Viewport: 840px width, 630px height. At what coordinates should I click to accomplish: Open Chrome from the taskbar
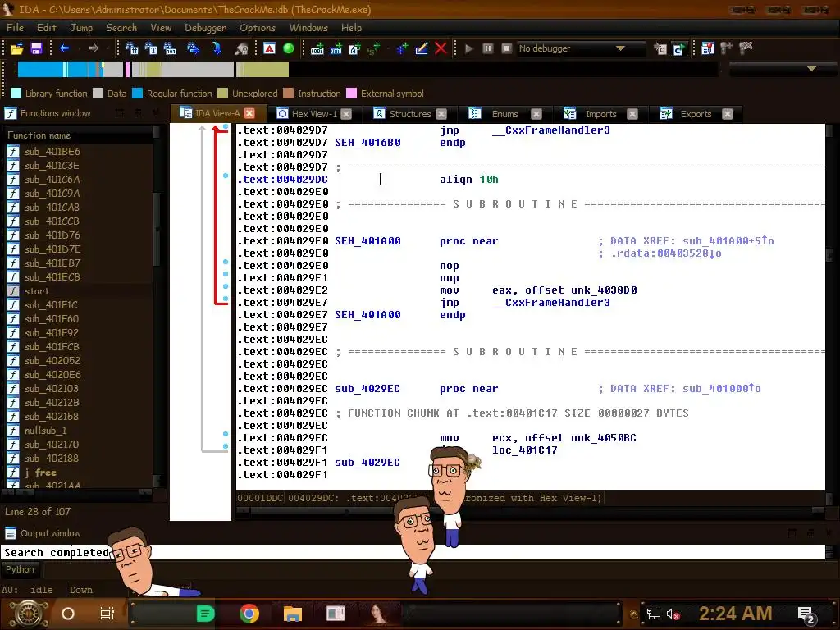tap(249, 614)
